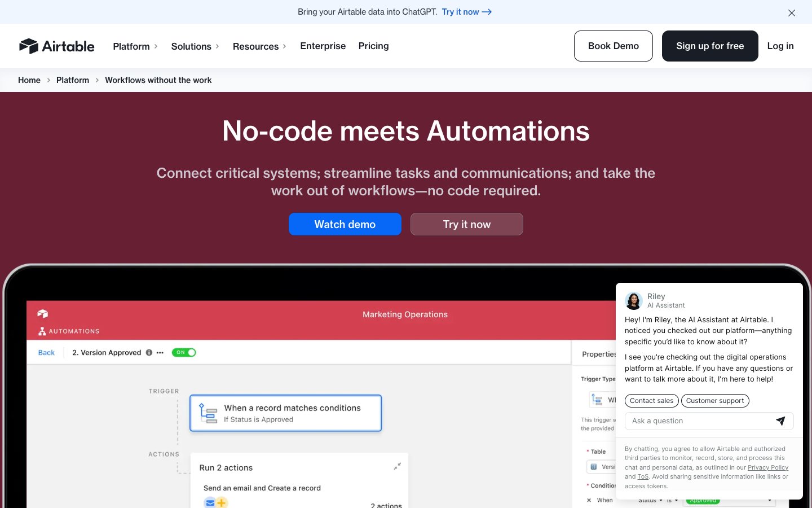The width and height of the screenshot is (812, 508).
Task: Open the Status field dropdown in the condition
Action: tap(650, 500)
